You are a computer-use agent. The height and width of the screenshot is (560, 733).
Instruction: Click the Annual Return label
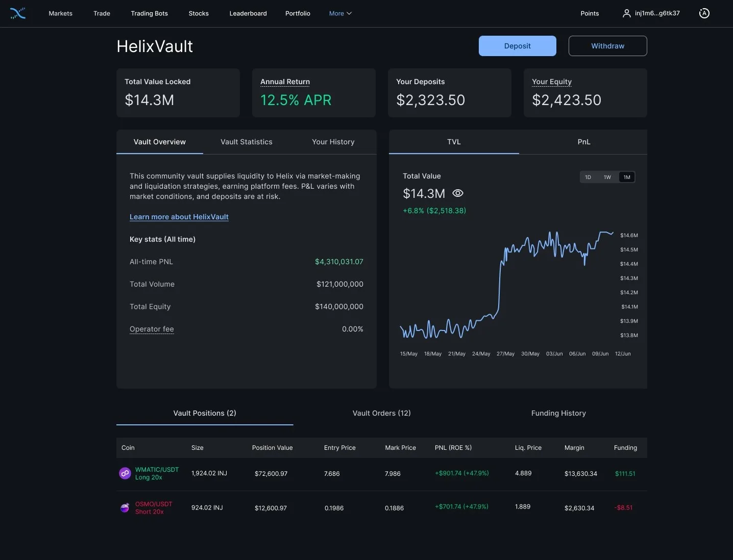[x=285, y=82]
